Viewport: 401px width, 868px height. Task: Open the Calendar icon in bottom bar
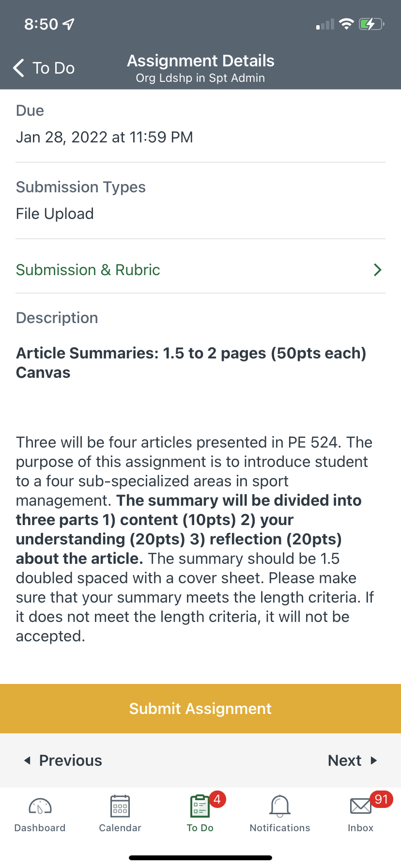(x=120, y=806)
